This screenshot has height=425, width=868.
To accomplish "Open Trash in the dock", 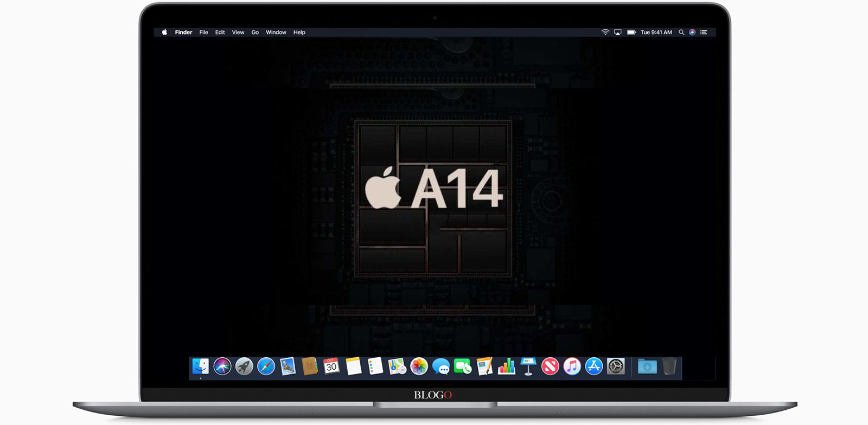I will coord(669,367).
